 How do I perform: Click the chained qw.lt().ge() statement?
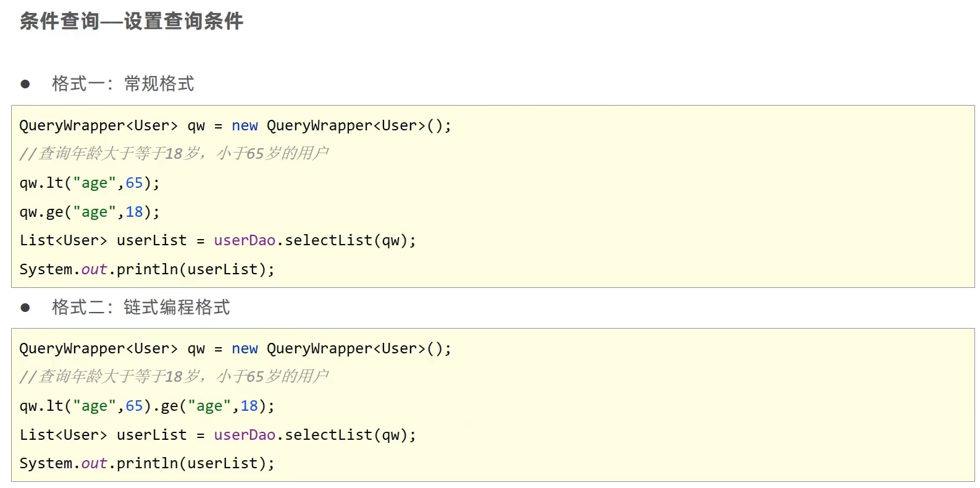pos(146,406)
